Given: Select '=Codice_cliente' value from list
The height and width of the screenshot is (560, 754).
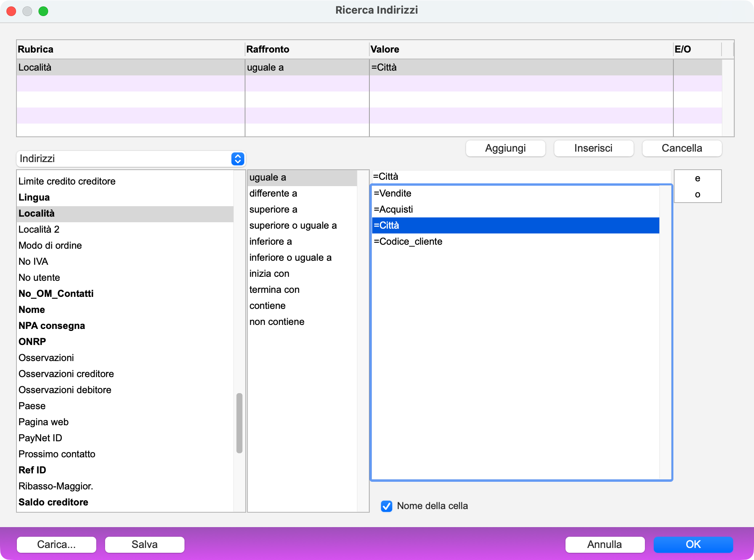Looking at the screenshot, I should pyautogui.click(x=408, y=241).
